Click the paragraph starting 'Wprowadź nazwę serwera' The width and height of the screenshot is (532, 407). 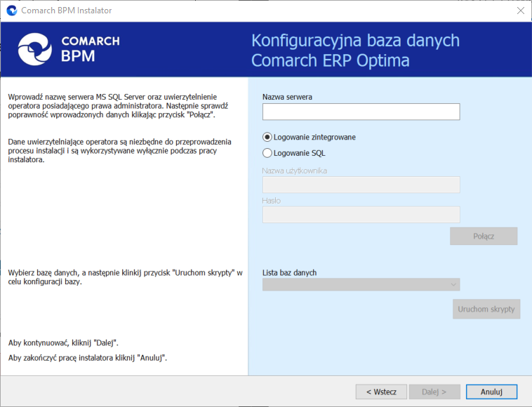tap(118, 106)
